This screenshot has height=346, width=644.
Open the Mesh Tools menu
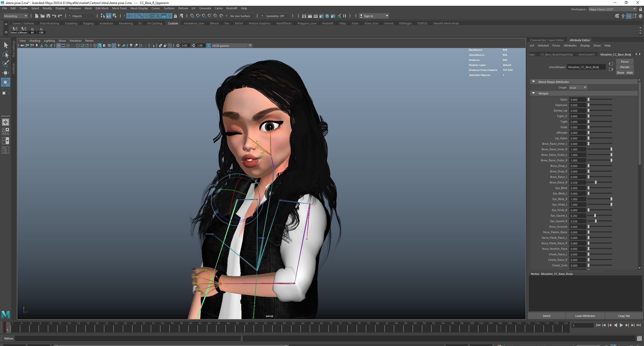coord(119,8)
